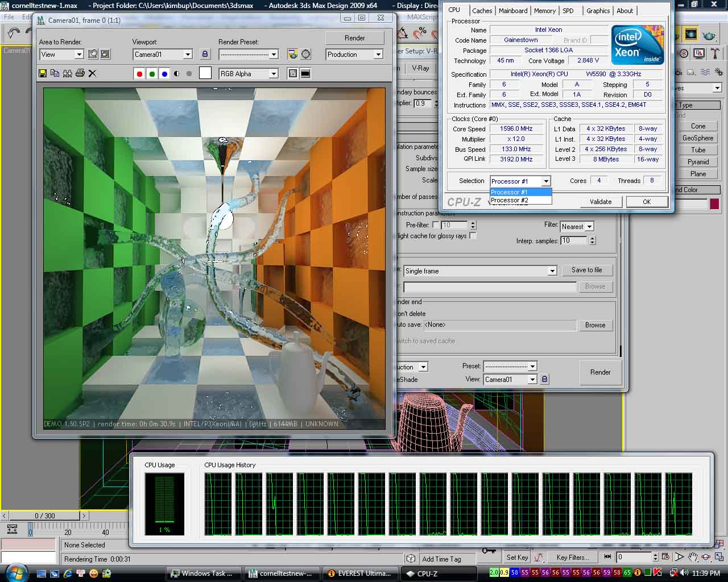Toggle UI overlay icon beside RGB Alpha
The image size is (728, 582).
[x=292, y=73]
